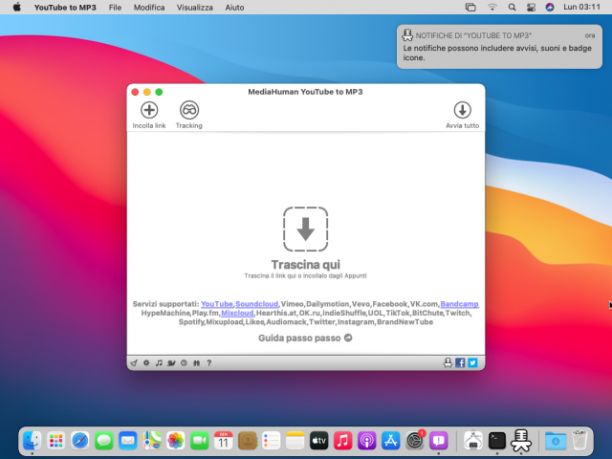Click the Wi-Fi icon in menu bar
This screenshot has height=459, width=612.
(x=492, y=7)
